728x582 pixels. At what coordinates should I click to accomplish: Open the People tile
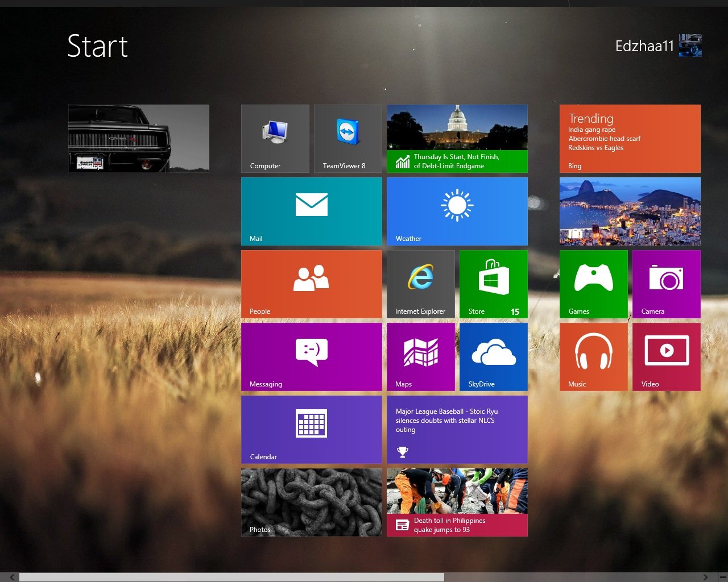tap(312, 284)
